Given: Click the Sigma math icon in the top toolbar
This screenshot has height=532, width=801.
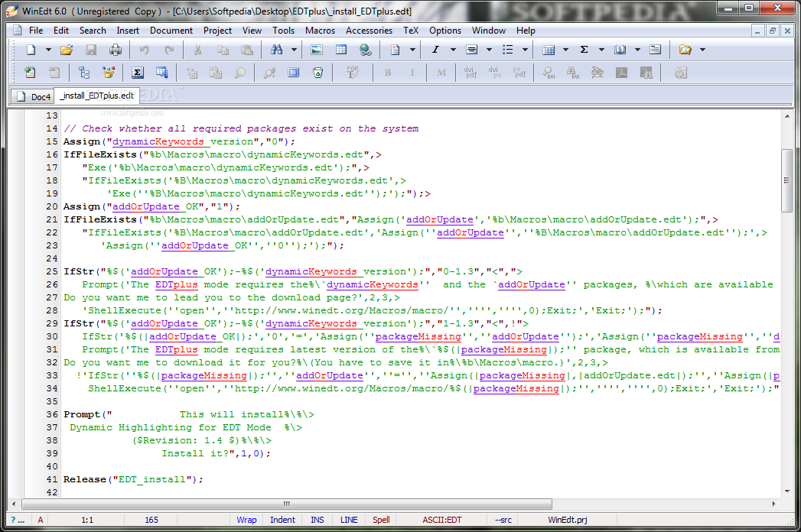Looking at the screenshot, I should click(x=584, y=50).
